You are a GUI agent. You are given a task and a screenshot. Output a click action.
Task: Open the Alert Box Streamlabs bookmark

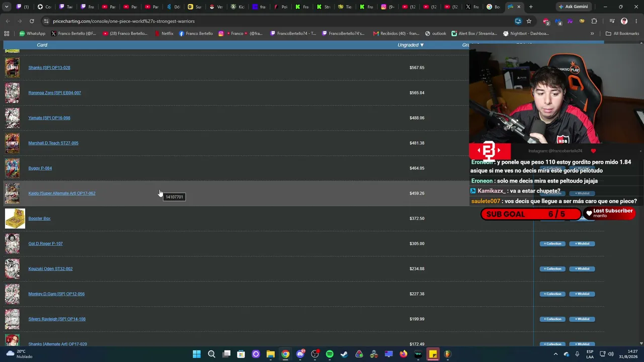(x=474, y=34)
